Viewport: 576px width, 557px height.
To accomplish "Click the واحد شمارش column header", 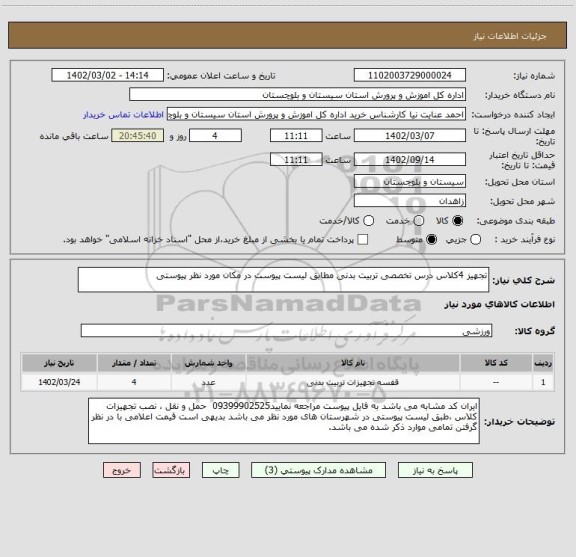I will point(208,363).
